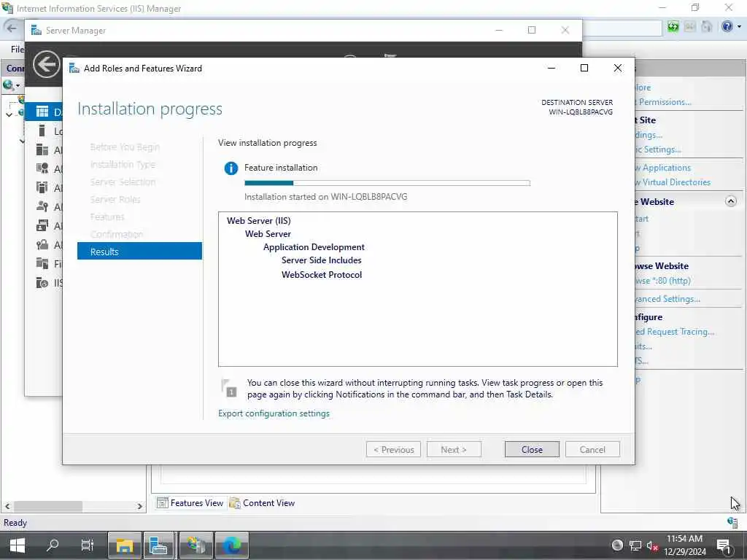
Task: Click the right scroll arrow in connections pane
Action: 139,506
